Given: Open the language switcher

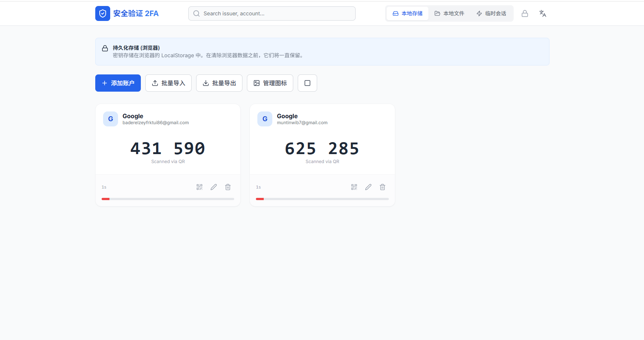Looking at the screenshot, I should click(542, 13).
